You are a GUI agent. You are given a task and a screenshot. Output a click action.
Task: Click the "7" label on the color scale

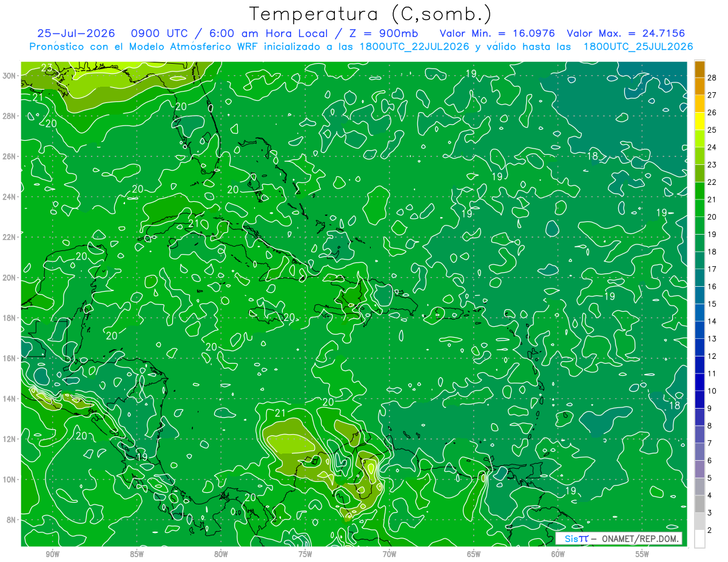(710, 443)
